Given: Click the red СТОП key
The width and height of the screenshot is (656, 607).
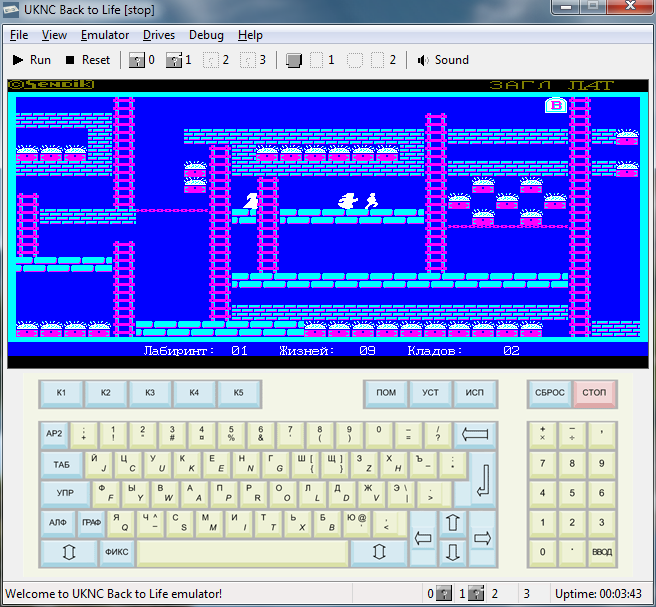Looking at the screenshot, I should pyautogui.click(x=594, y=393).
